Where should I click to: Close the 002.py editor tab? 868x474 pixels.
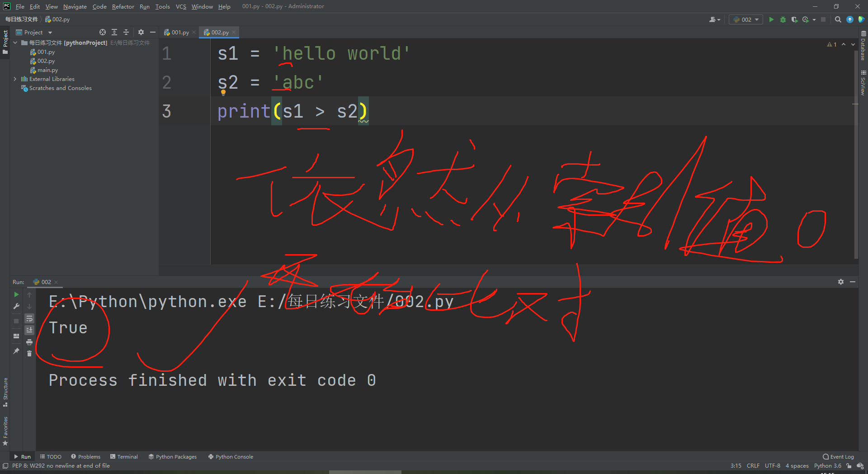tap(234, 33)
